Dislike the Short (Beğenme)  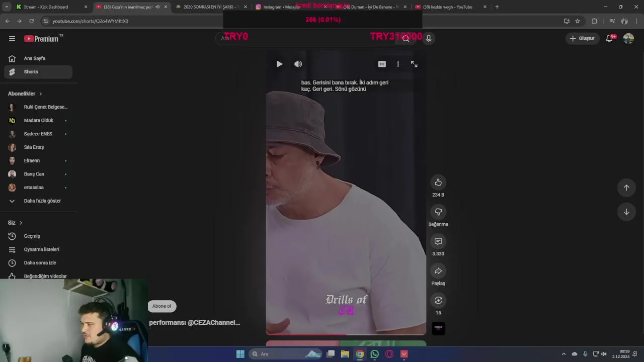(x=438, y=212)
